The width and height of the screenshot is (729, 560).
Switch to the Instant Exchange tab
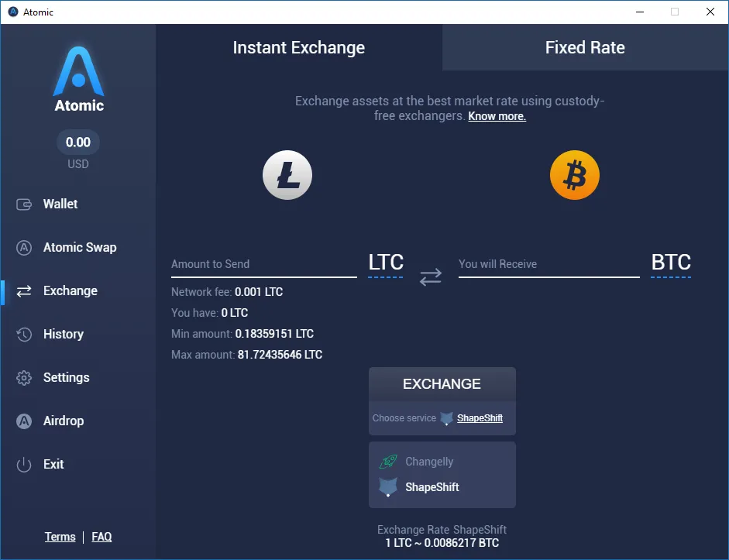click(299, 47)
